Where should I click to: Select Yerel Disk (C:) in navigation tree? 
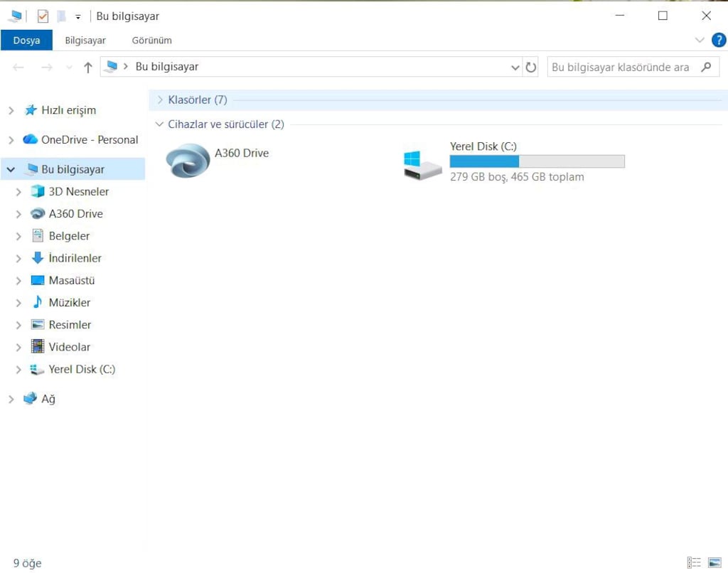coord(82,369)
